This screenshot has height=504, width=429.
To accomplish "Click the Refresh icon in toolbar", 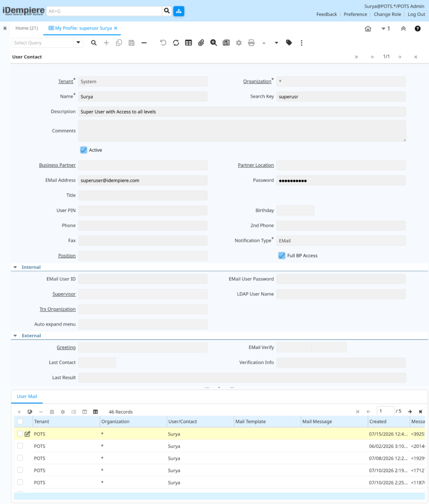I will point(176,43).
